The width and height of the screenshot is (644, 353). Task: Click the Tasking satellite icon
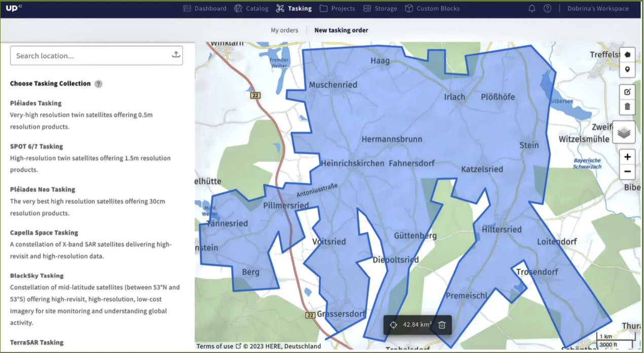[x=280, y=9]
